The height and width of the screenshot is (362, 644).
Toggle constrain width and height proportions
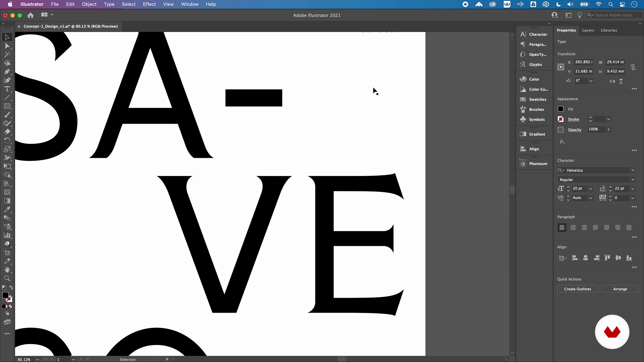click(633, 67)
